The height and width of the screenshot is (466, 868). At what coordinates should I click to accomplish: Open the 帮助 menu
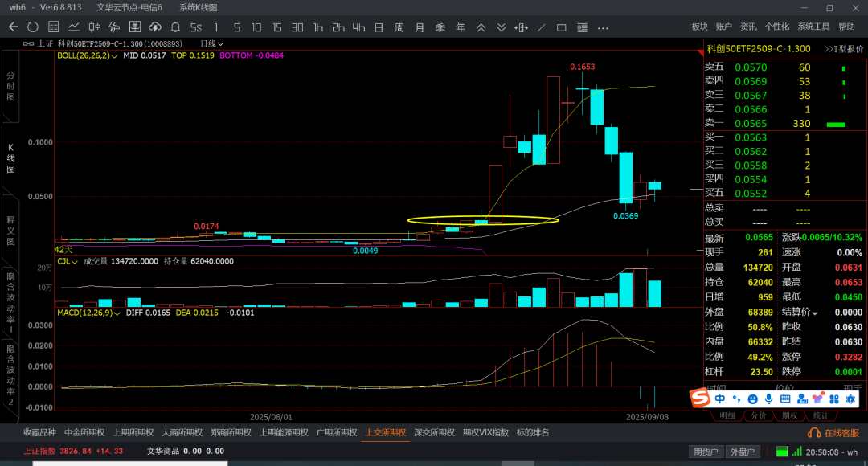(x=846, y=27)
